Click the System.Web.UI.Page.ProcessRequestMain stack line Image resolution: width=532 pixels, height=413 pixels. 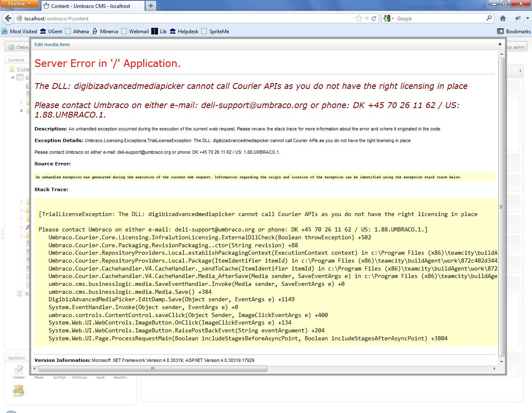pos(248,338)
